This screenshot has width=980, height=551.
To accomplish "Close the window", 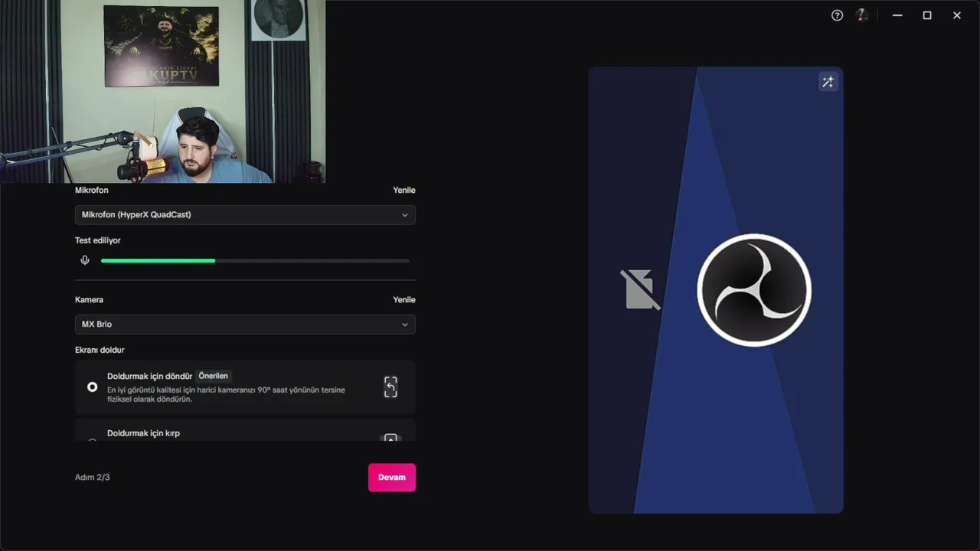I will coord(957,15).
